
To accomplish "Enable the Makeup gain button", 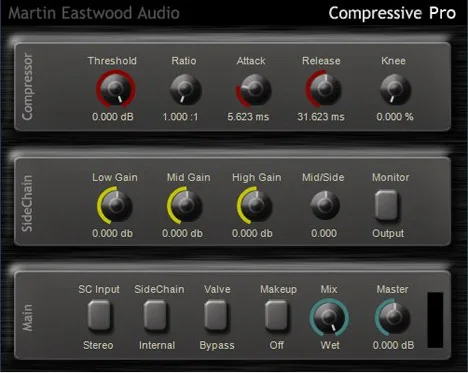I will (x=276, y=315).
